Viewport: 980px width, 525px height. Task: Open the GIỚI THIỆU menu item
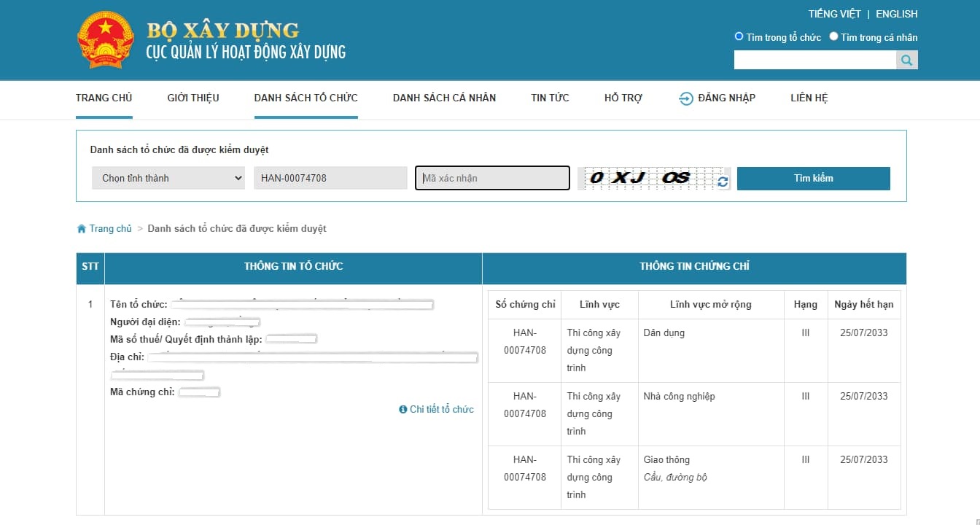tap(193, 98)
